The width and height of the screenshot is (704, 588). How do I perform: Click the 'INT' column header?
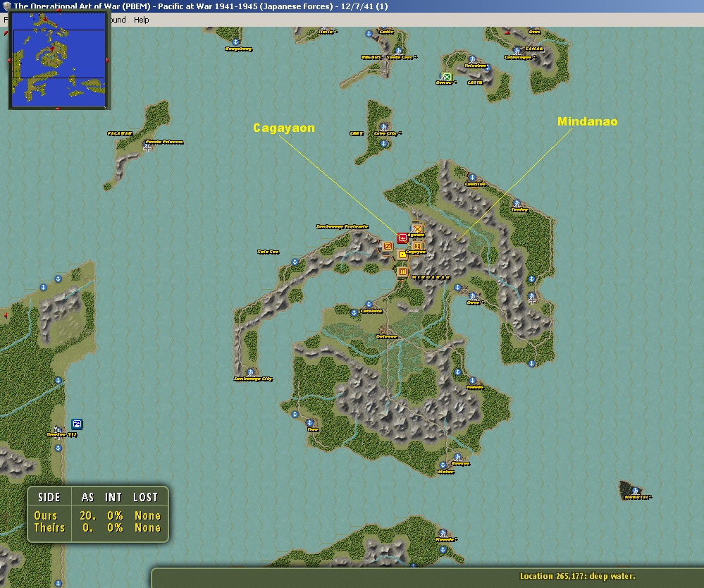[113, 497]
